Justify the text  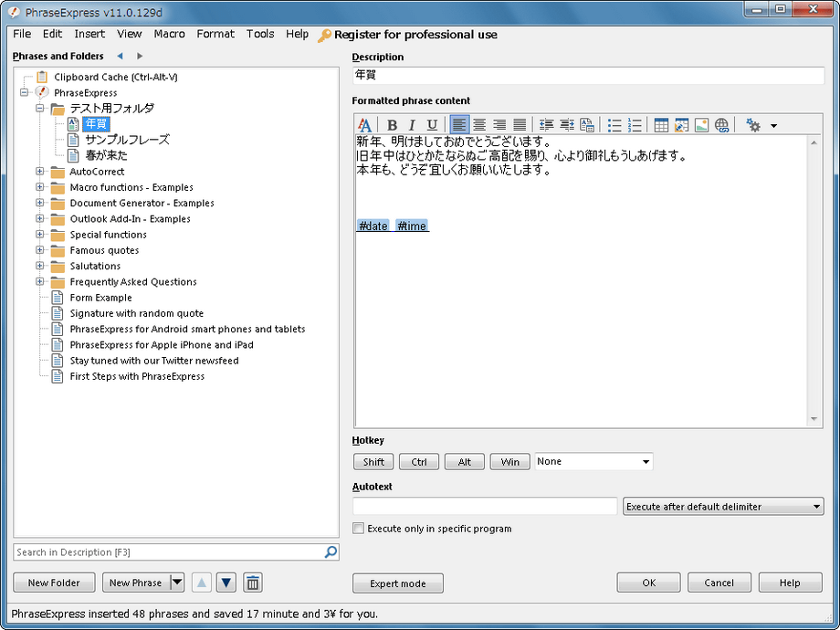(520, 125)
